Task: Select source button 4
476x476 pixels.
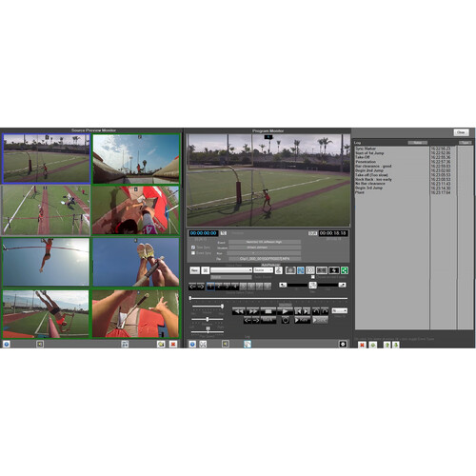Action: point(235,287)
